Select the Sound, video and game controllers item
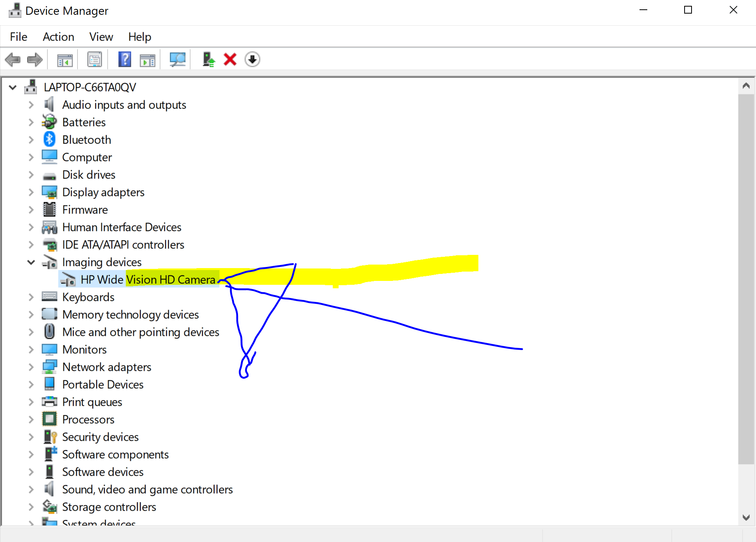Viewport: 756px width, 542px height. coord(147,490)
